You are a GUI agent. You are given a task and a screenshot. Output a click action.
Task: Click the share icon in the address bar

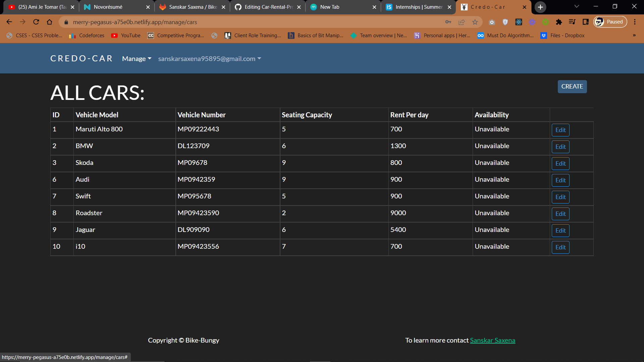pos(462,22)
